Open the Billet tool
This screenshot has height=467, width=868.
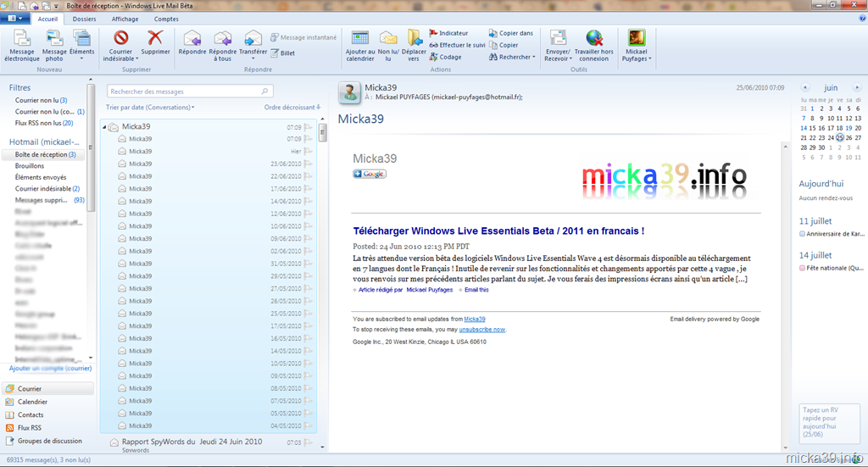[x=283, y=53]
